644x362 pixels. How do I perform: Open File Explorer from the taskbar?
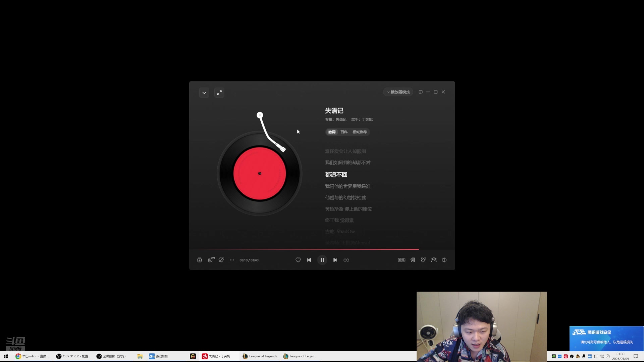[140, 356]
